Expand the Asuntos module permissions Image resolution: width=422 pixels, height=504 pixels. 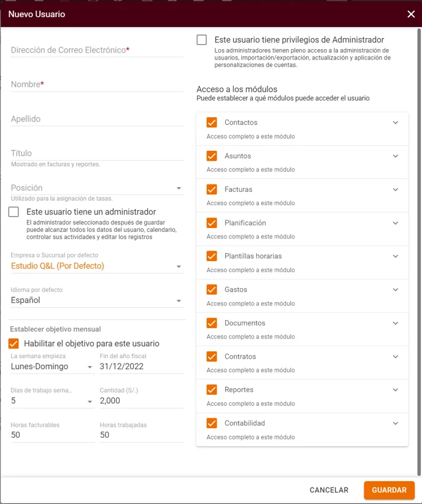point(395,156)
